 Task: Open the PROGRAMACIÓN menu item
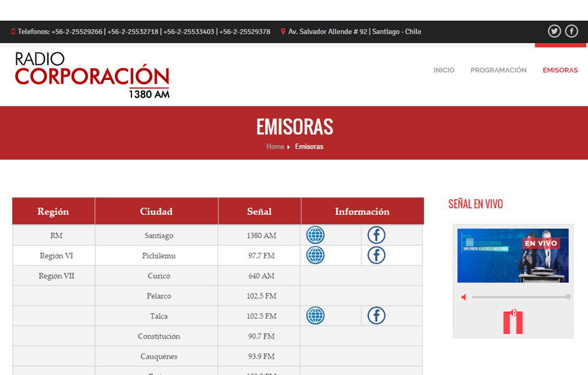coord(499,70)
